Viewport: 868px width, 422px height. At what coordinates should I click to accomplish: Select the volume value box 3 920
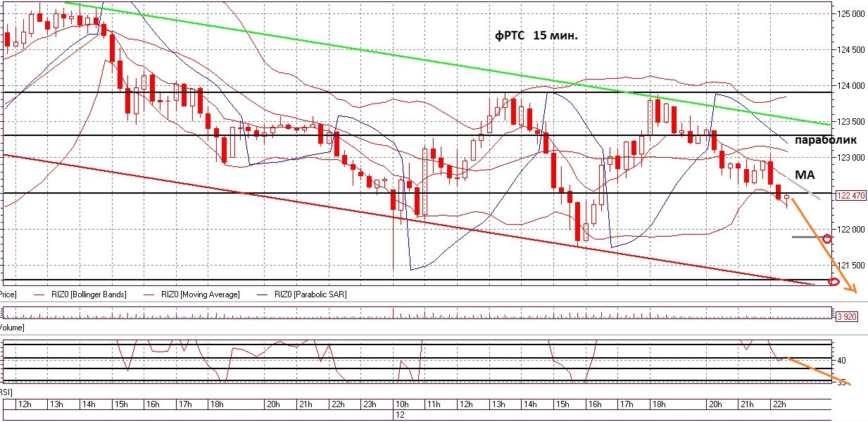click(x=845, y=316)
